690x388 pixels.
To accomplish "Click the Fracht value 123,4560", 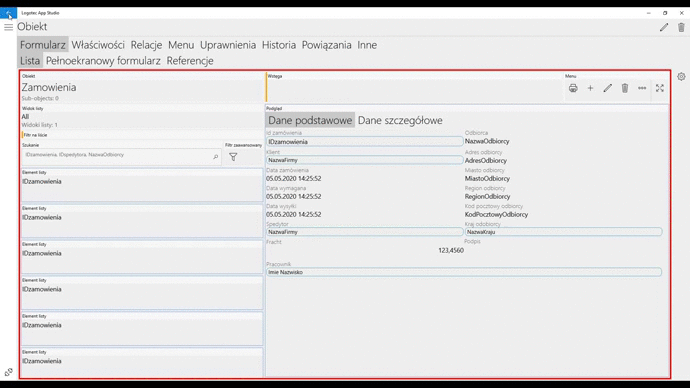I will click(x=451, y=250).
